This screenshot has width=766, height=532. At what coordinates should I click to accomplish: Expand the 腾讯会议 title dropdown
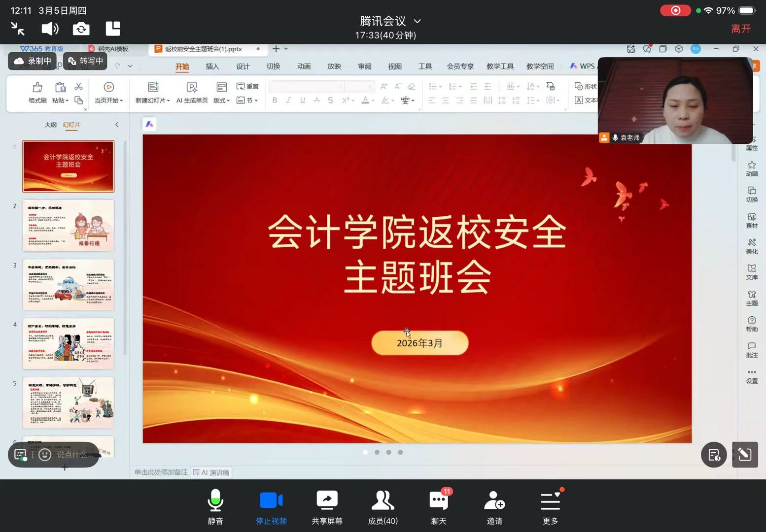click(417, 21)
